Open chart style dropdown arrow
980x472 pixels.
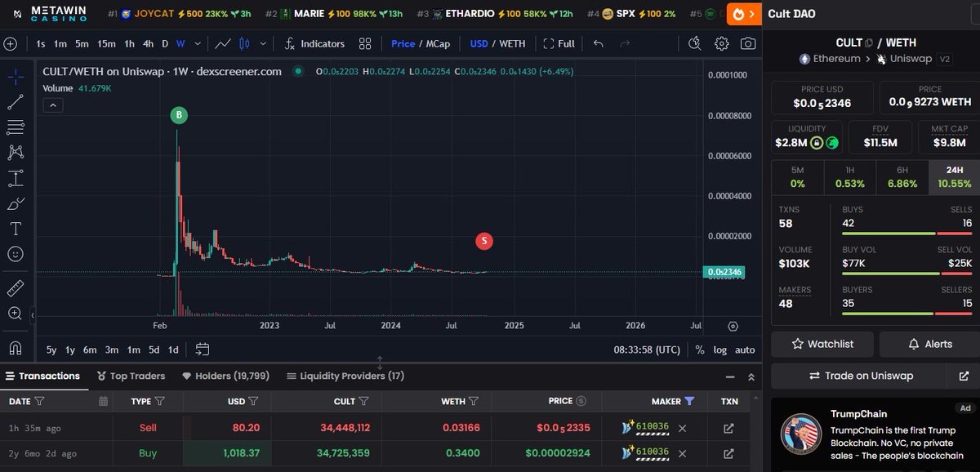pyautogui.click(x=264, y=43)
